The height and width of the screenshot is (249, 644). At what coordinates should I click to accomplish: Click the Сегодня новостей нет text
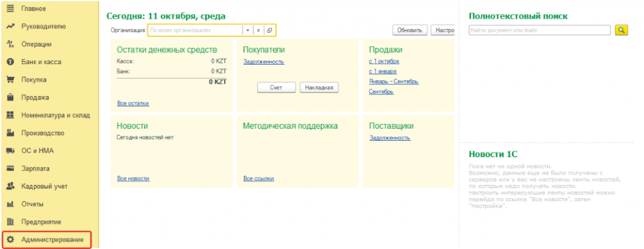point(145,137)
